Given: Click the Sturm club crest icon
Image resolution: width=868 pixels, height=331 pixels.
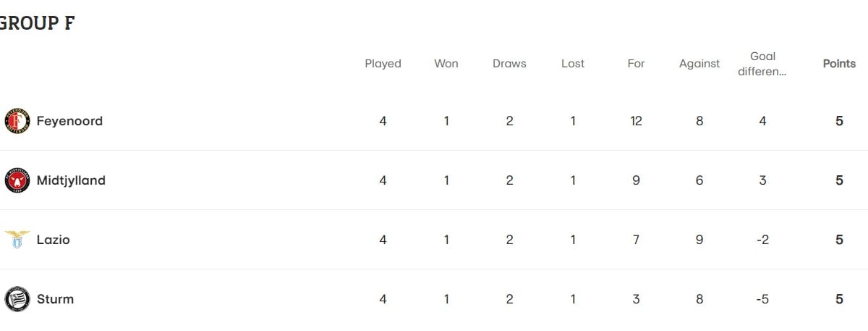Looking at the screenshot, I should pos(17,299).
